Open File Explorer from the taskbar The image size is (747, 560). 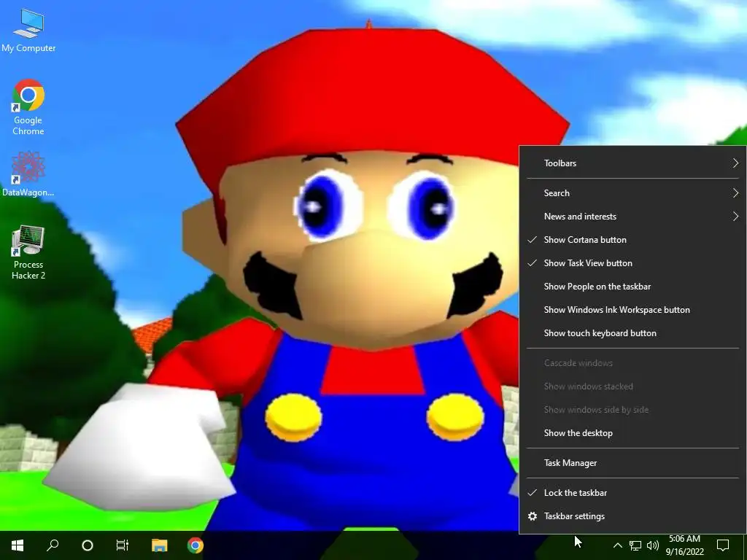(x=160, y=545)
